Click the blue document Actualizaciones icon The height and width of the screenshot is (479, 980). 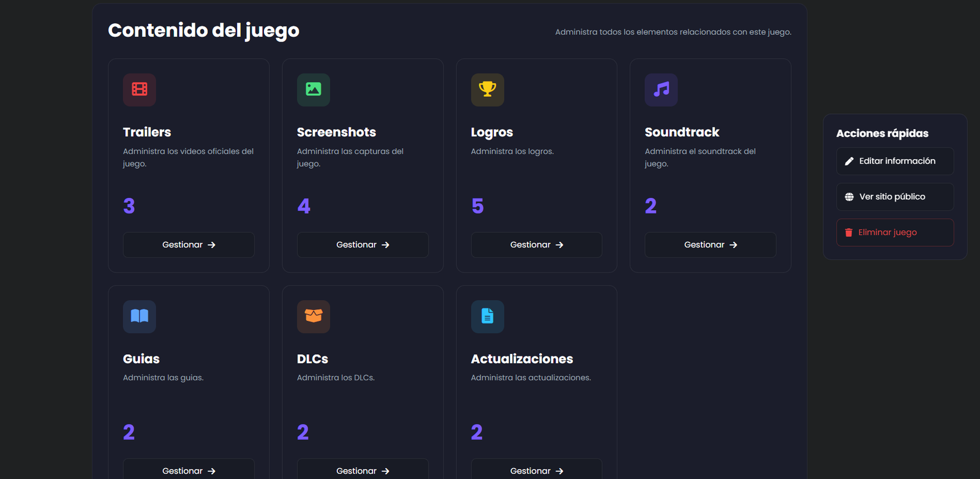click(x=488, y=316)
